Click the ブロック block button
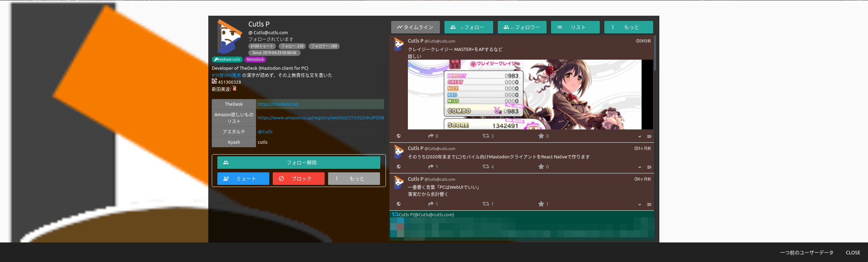The width and height of the screenshot is (868, 262). (299, 179)
